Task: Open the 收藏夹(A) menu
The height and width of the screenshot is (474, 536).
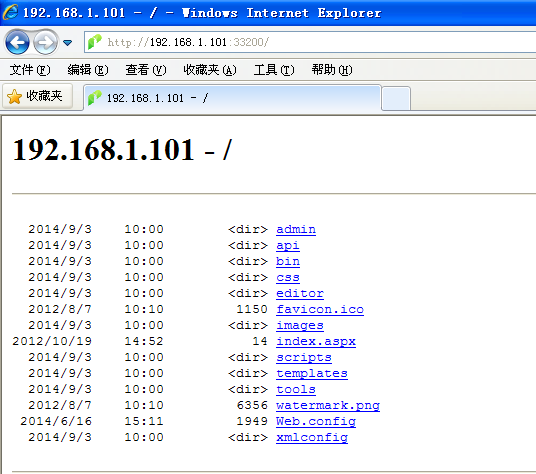Action: 210,70
